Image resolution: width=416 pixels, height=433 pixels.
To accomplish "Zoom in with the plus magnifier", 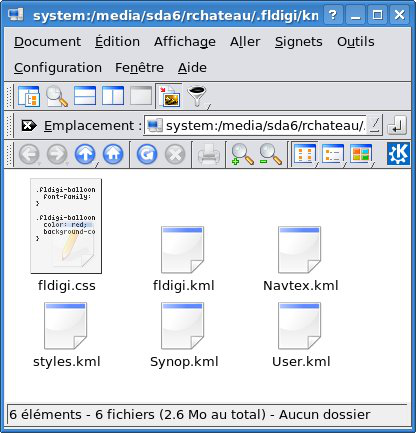I will pyautogui.click(x=242, y=154).
